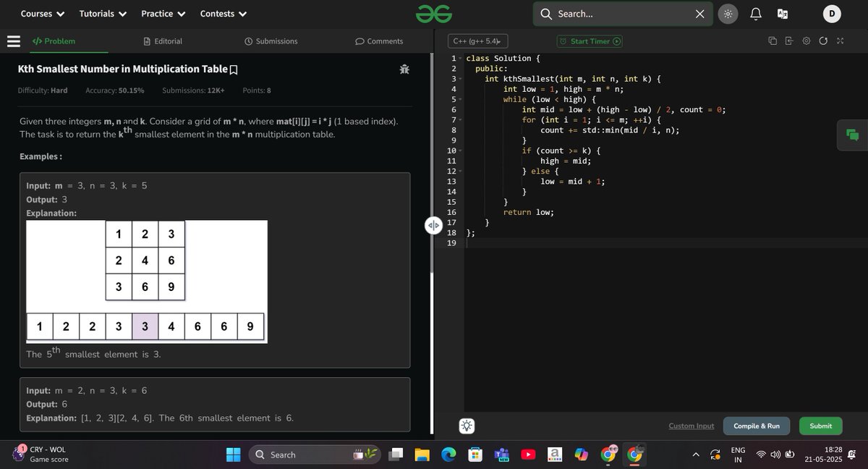Collapse the class Solution fold arrow on line 1

(461, 58)
